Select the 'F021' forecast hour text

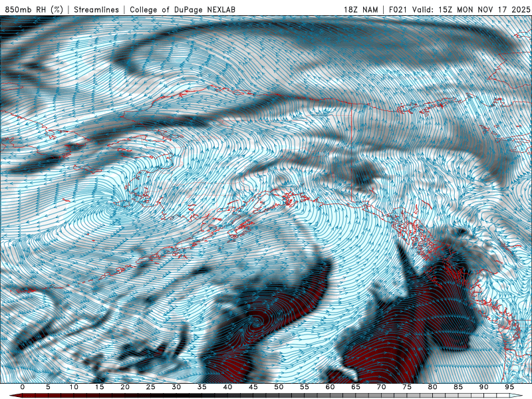[399, 9]
